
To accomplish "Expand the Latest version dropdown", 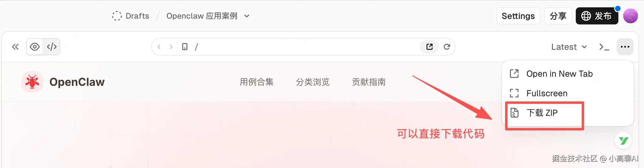I will pyautogui.click(x=569, y=47).
